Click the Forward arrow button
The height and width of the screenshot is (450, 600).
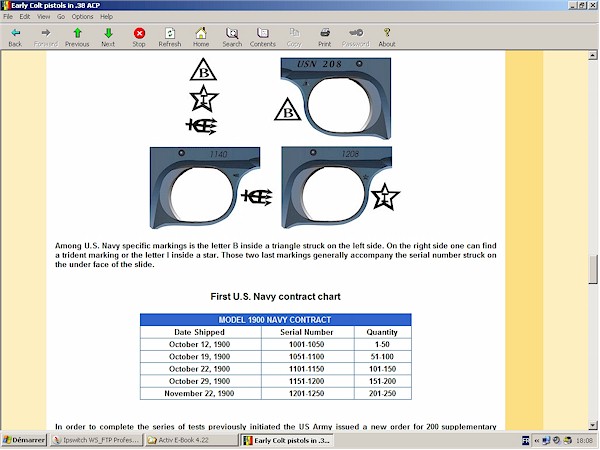[x=46, y=37]
